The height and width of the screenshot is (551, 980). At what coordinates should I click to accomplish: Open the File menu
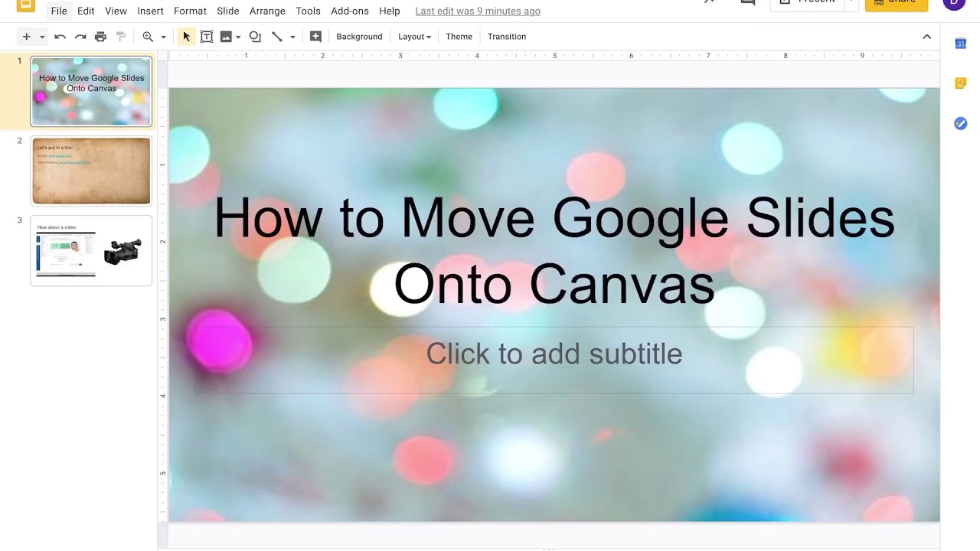tap(59, 11)
